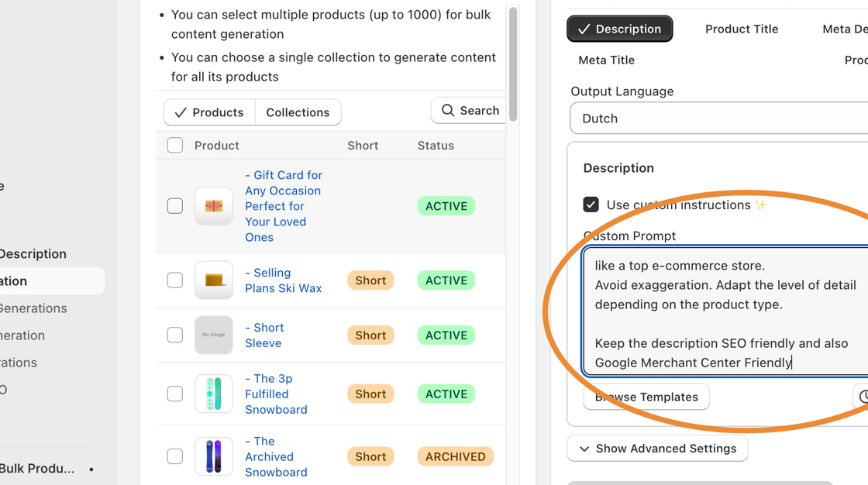Image resolution: width=868 pixels, height=485 pixels.
Task: Click the dot next to Bulk Produ...
Action: click(x=91, y=469)
